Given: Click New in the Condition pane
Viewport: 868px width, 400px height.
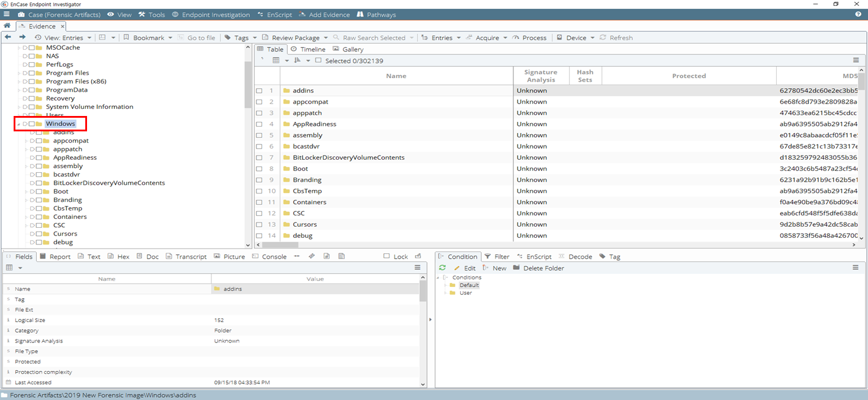Looking at the screenshot, I should pyautogui.click(x=494, y=268).
